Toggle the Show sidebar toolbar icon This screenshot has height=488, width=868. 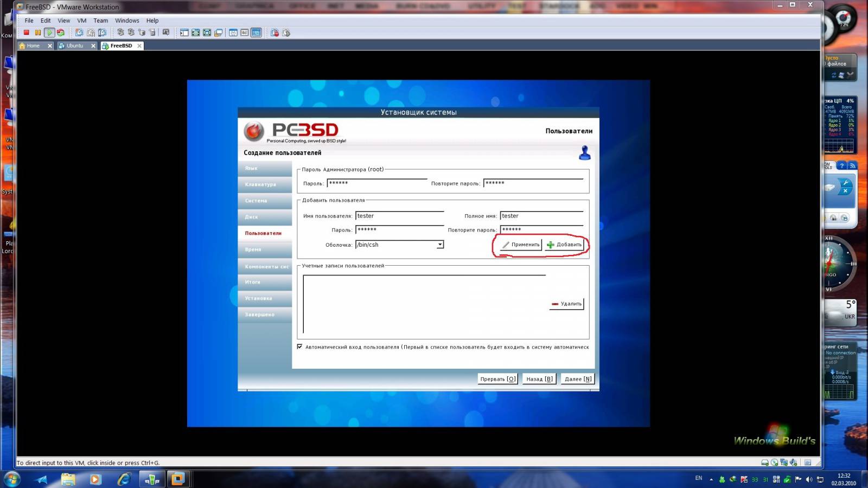tap(184, 33)
